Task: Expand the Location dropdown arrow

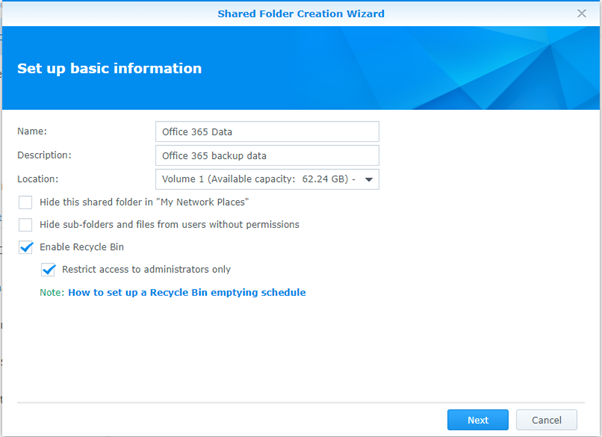Action: (x=369, y=180)
